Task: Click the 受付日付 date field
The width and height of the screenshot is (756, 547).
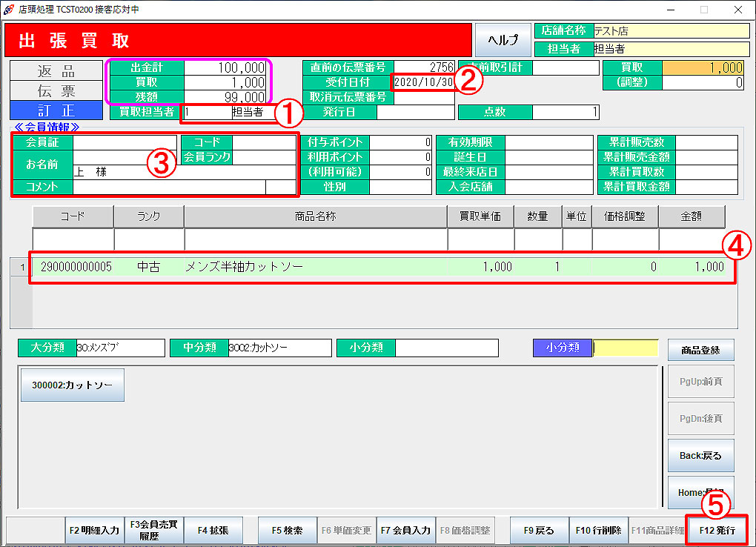Action: coord(423,82)
